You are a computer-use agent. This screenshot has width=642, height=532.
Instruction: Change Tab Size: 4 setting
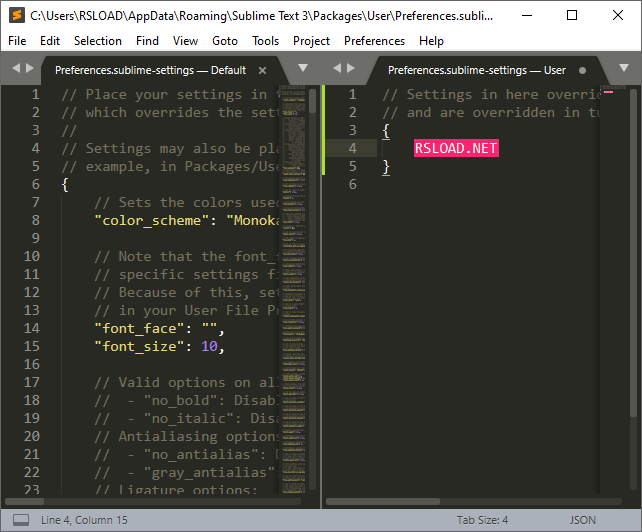482,520
